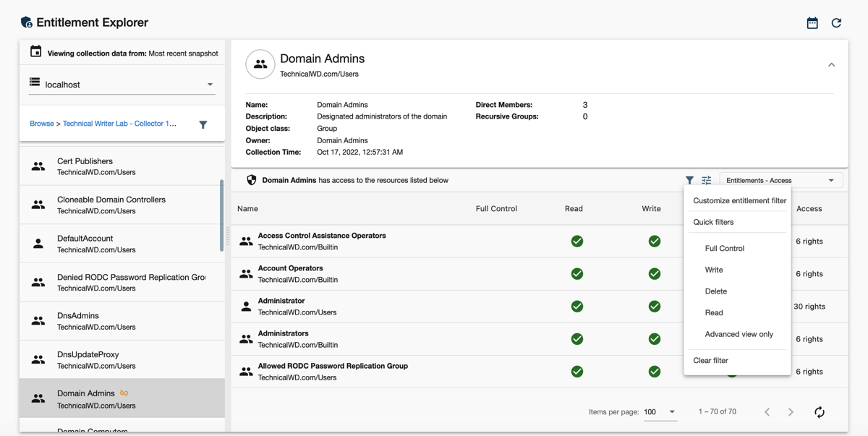
Task: Click the filter icon beside Browse breadcrumb
Action: point(203,124)
